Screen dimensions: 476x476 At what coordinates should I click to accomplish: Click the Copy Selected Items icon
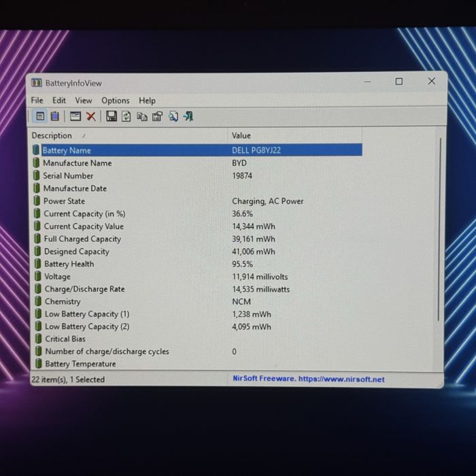[x=141, y=116]
